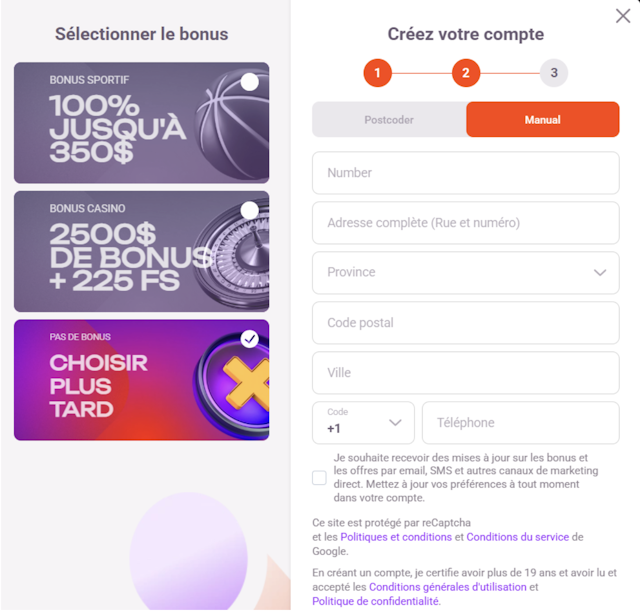Go to step 3 circle
Viewport: 640px width, 612px height.
point(554,73)
